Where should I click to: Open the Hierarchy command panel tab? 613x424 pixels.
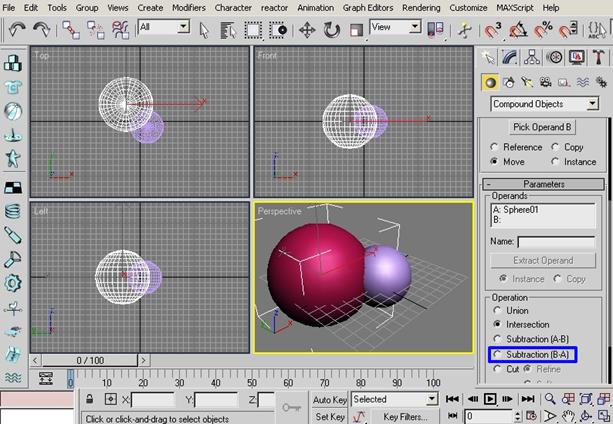tap(532, 58)
